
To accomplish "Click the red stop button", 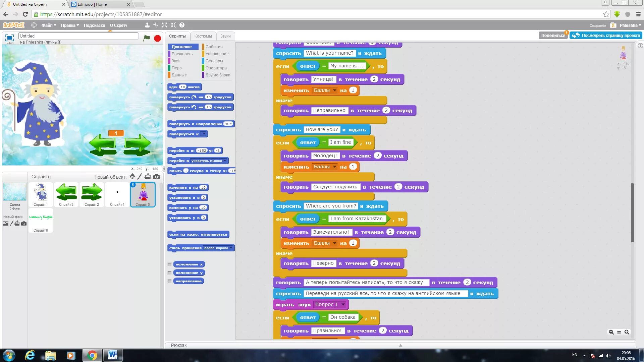I will (157, 38).
